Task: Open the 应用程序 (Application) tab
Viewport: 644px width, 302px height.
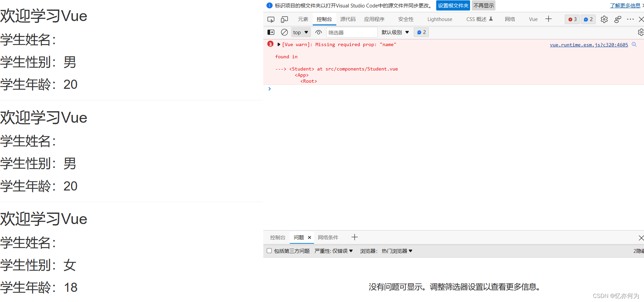Action: 374,19
